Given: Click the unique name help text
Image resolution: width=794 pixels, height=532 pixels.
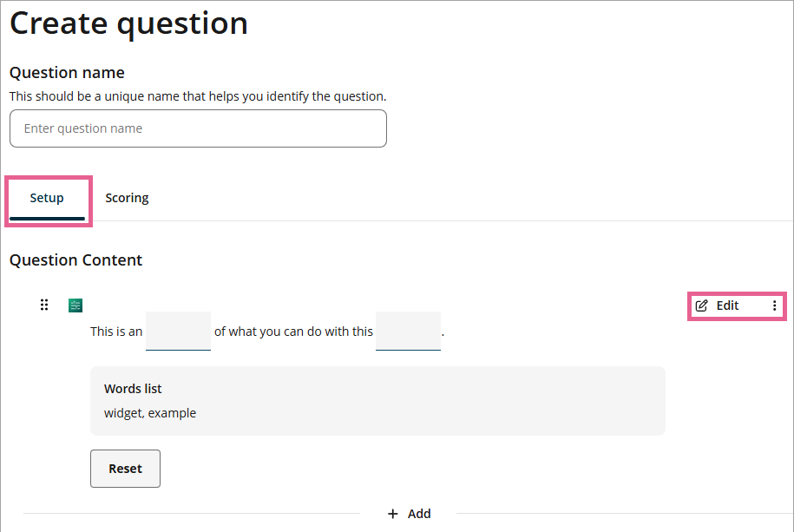Looking at the screenshot, I should coord(198,96).
